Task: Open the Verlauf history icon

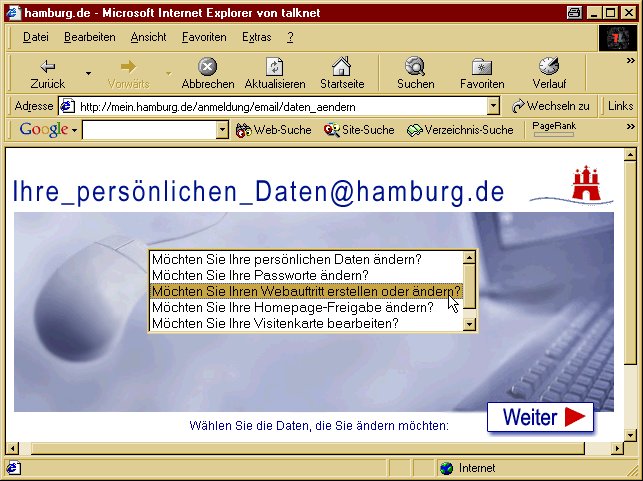Action: [548, 66]
